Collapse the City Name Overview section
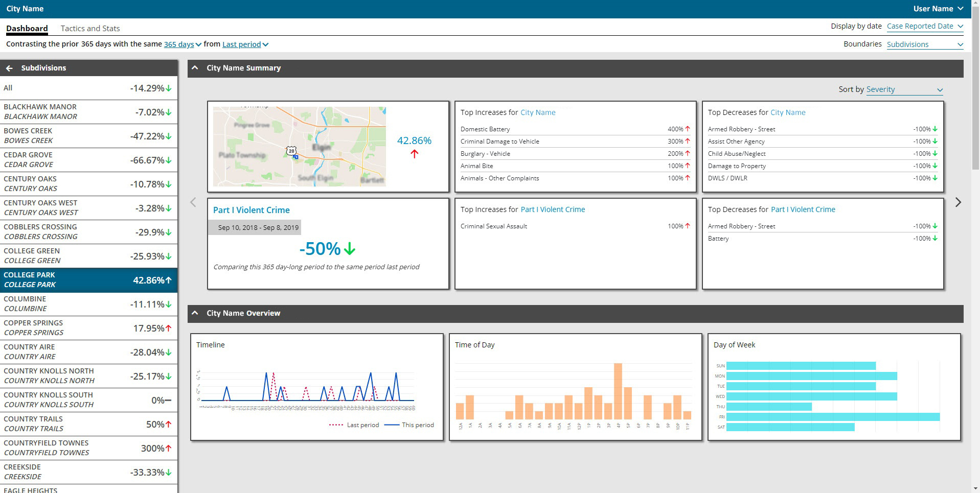 (x=195, y=313)
